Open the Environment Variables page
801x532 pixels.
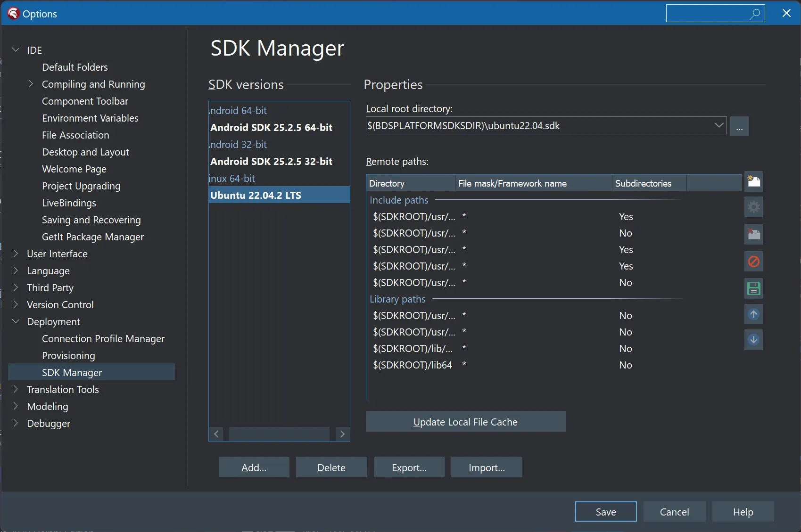coord(90,118)
